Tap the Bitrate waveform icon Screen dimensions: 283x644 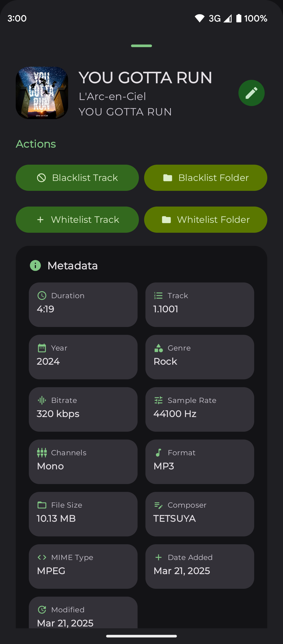tap(42, 400)
